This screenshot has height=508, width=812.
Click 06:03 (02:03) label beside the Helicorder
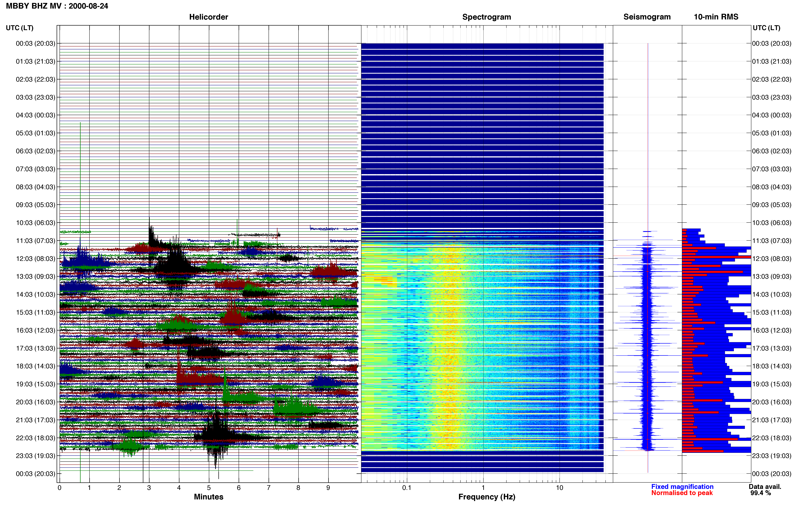click(36, 151)
